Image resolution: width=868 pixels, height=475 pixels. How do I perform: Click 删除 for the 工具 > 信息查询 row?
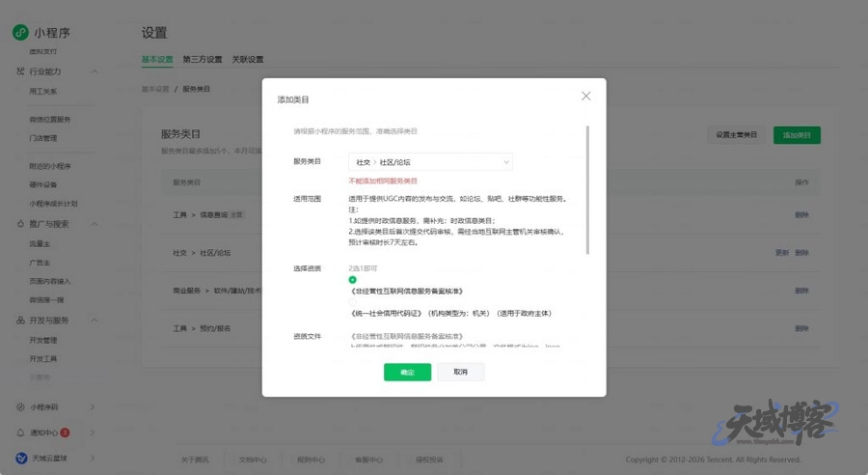click(x=801, y=214)
